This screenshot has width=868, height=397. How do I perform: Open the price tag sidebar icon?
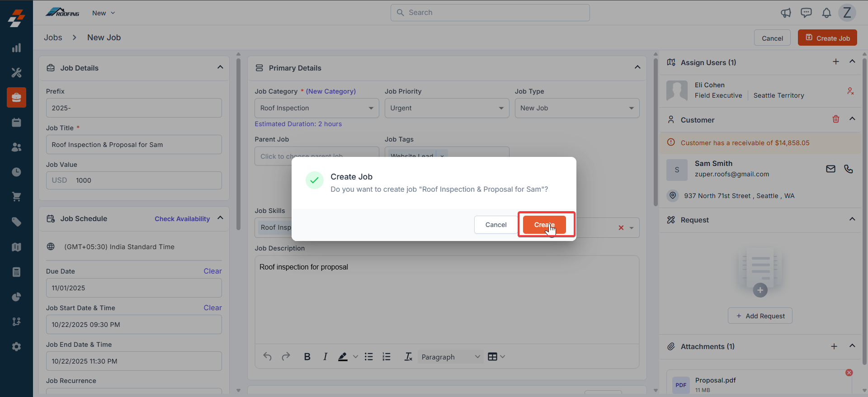click(x=16, y=222)
